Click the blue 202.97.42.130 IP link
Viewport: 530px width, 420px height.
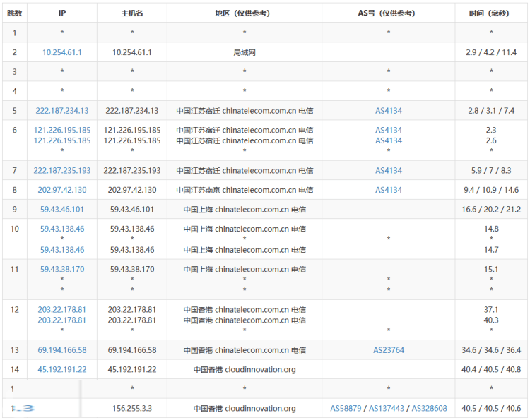(62, 190)
